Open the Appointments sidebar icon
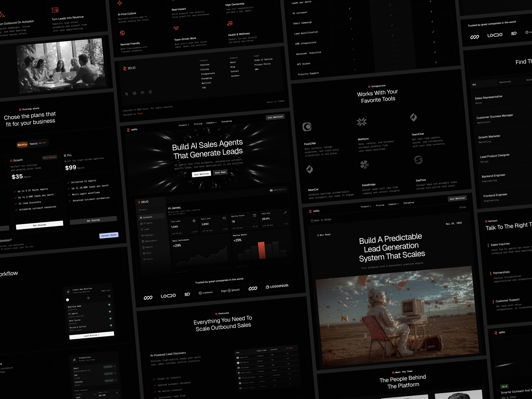The image size is (532, 399). 143,241
